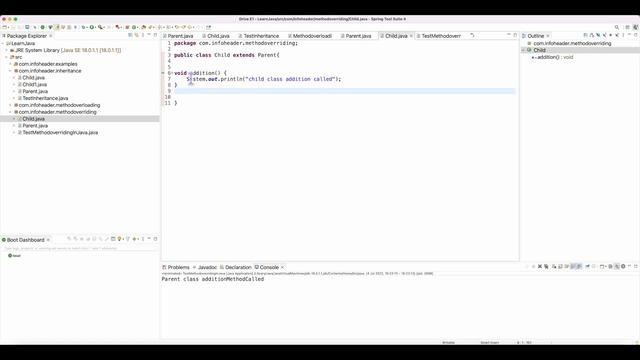Close the Package Explorer view tab
Screen dimensions: 640x360
(51, 36)
